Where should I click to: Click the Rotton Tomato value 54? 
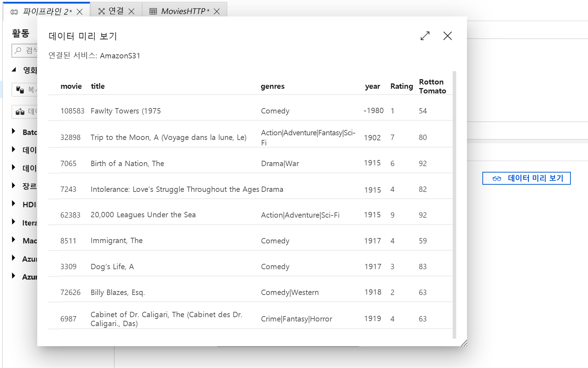point(423,111)
